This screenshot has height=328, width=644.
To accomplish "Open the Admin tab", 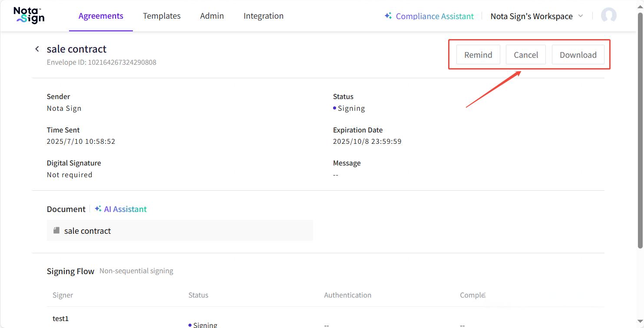I will (212, 16).
